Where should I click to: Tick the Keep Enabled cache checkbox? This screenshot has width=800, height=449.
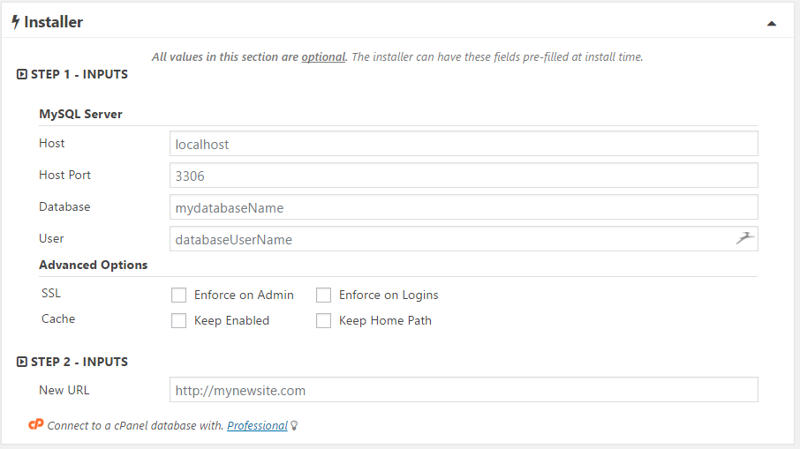click(179, 321)
